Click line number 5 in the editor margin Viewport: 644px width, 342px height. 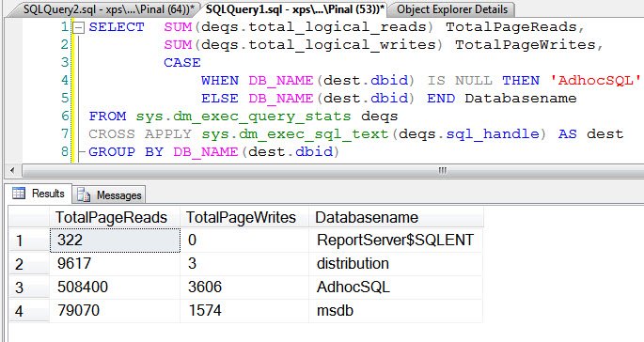65,99
